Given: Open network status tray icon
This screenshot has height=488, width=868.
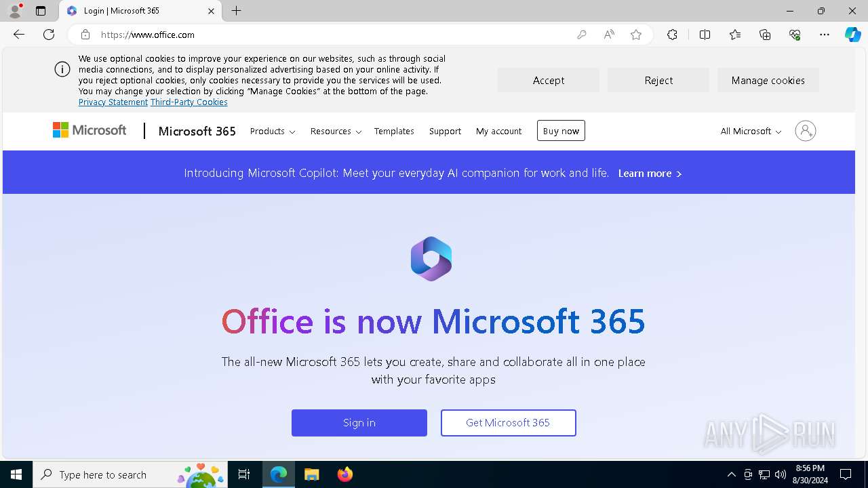Looking at the screenshot, I should [764, 474].
